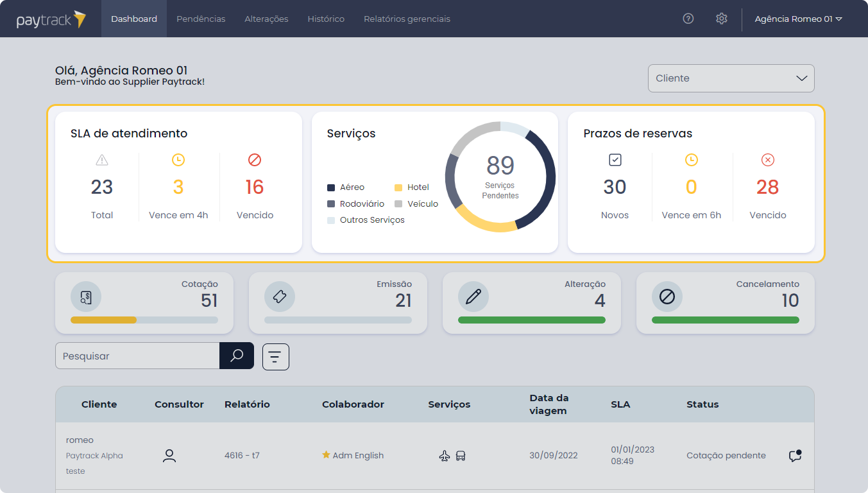The height and width of the screenshot is (493, 868).
Task: Click the Aéreo legend color swatch
Action: 331,187
